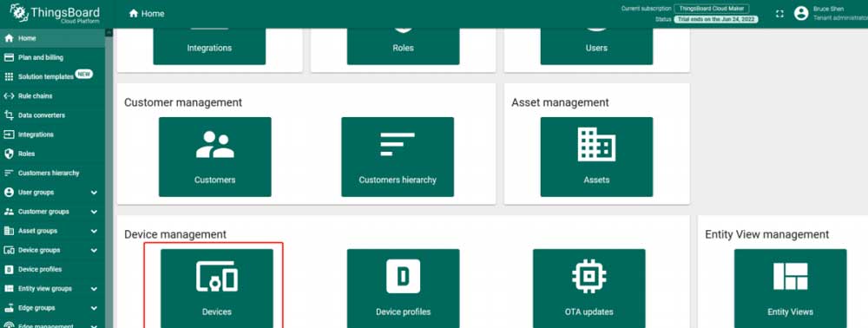Click the sidebar scrollbar
Screen dimensions: 868x328
pos(108,177)
